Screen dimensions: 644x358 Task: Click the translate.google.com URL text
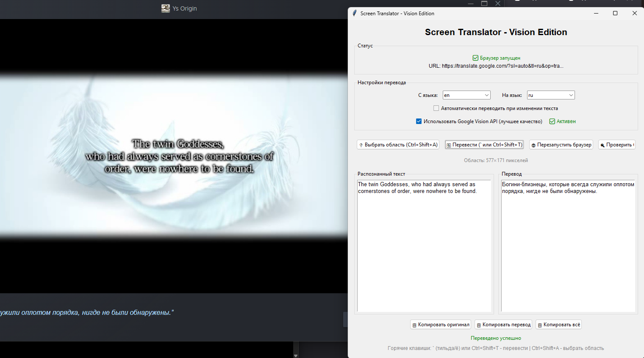tap(496, 66)
